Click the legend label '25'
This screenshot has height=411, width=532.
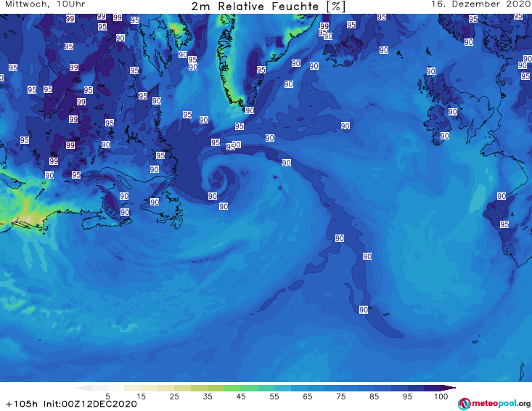coord(174,396)
